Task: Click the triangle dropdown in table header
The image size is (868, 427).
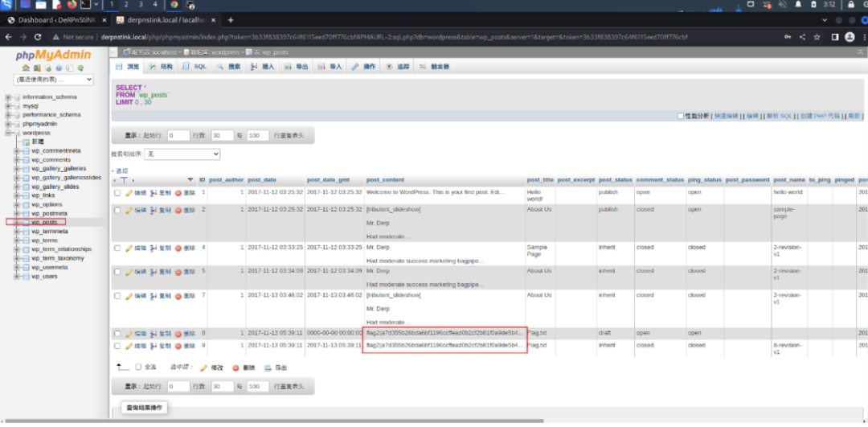Action: 190,180
